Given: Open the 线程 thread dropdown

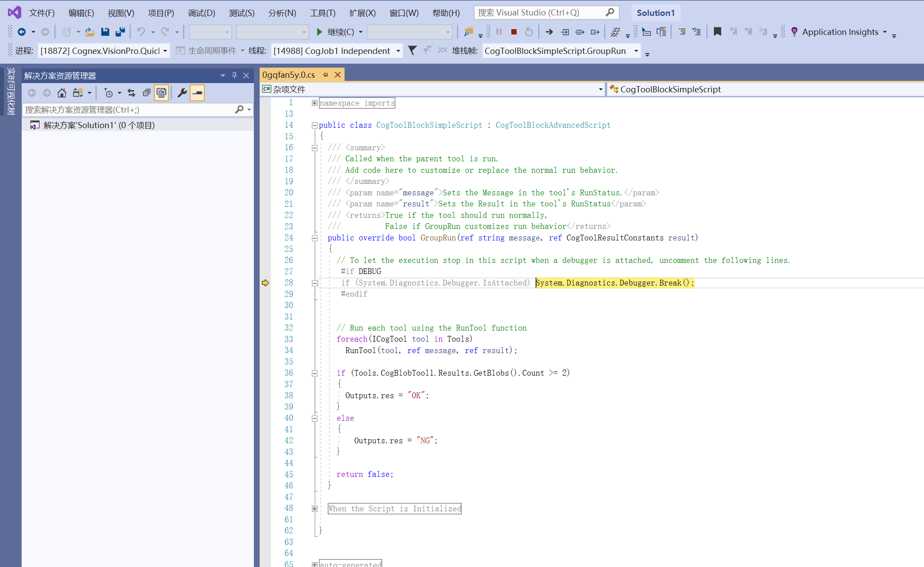Looking at the screenshot, I should 398,51.
